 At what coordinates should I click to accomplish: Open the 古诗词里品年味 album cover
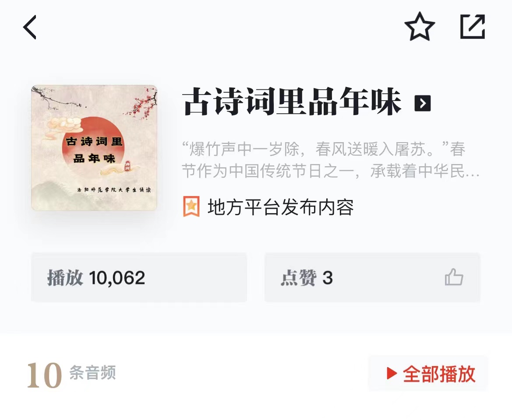click(94, 148)
